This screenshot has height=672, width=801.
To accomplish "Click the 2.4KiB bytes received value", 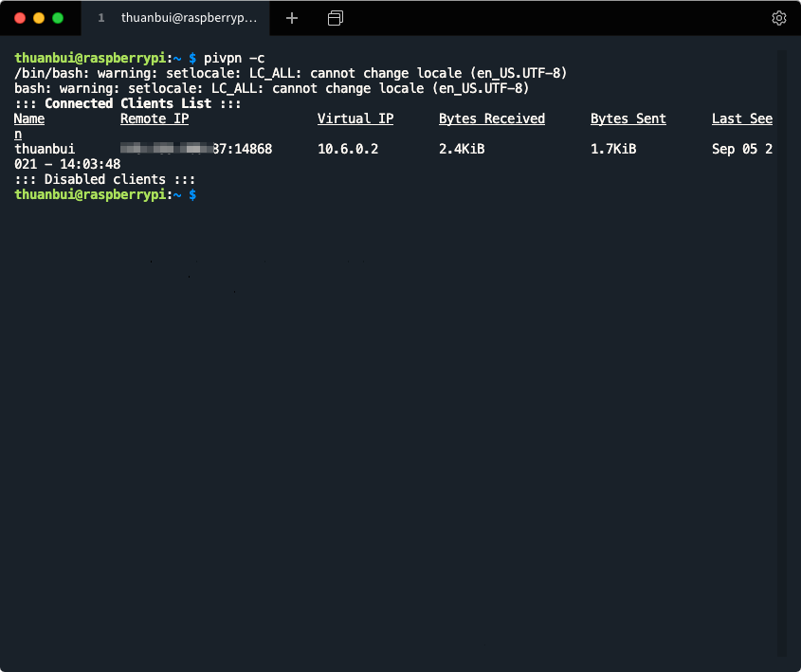I will pos(462,149).
